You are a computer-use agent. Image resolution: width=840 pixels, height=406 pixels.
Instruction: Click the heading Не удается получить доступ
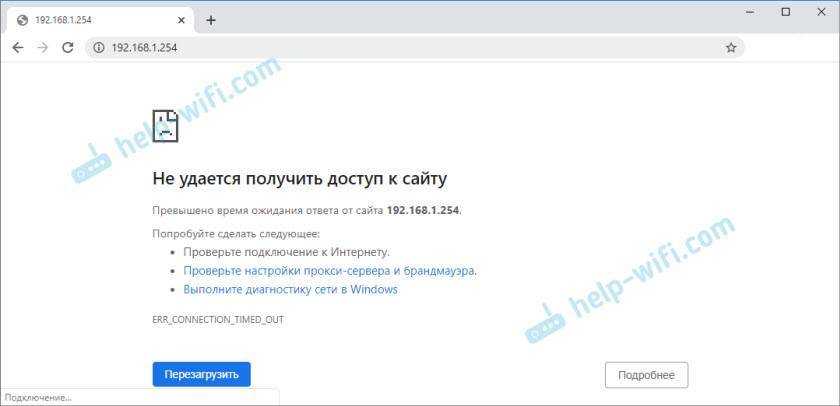(x=299, y=179)
